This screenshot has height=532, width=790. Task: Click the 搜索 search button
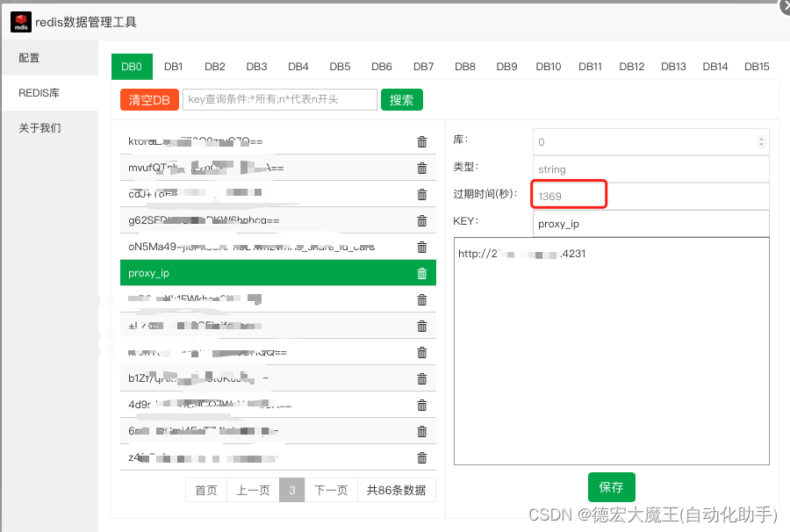[x=401, y=99]
